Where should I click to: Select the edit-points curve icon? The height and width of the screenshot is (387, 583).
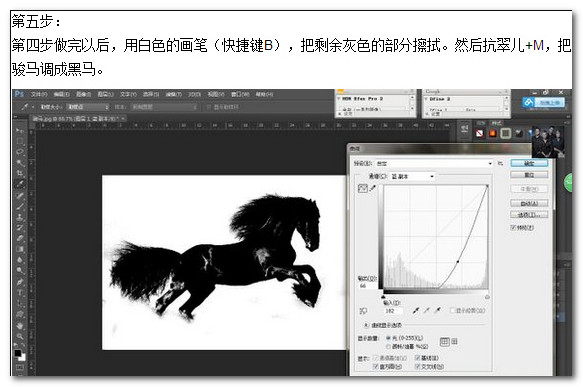(363, 188)
